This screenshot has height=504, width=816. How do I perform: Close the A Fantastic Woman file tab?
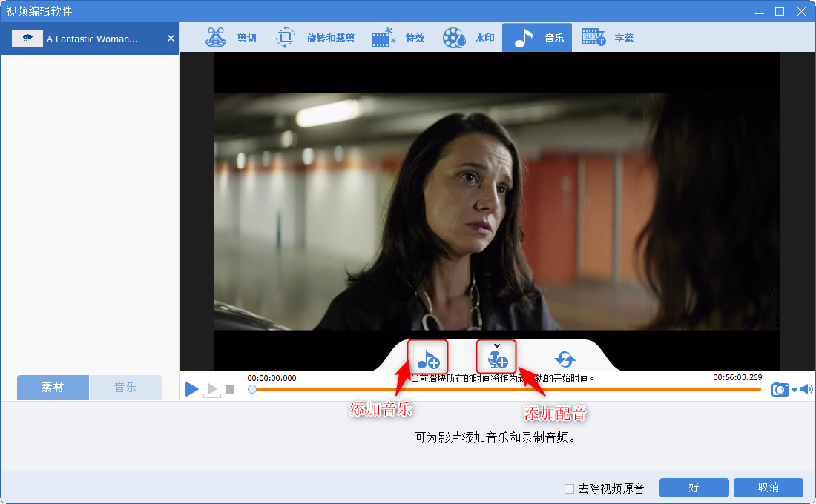click(171, 38)
